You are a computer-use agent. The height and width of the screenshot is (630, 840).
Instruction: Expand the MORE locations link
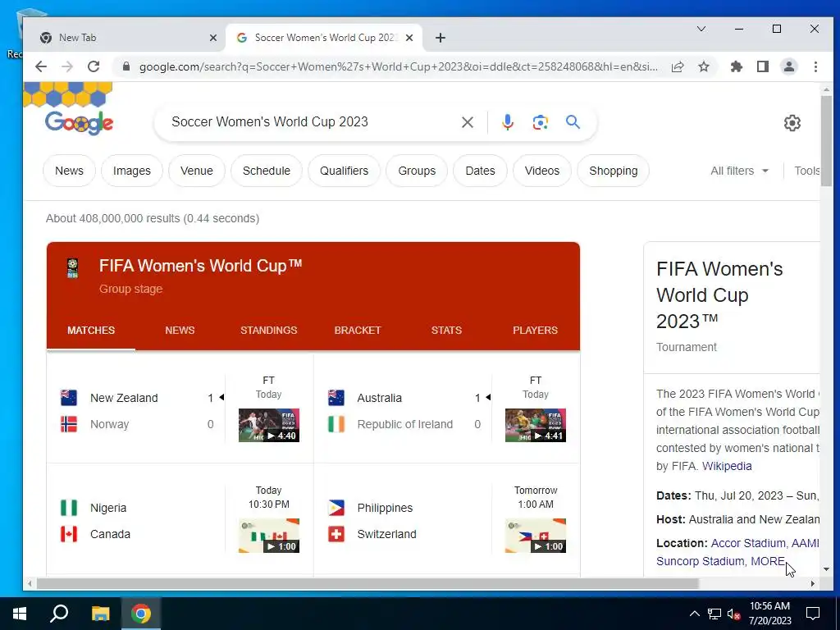point(768,561)
